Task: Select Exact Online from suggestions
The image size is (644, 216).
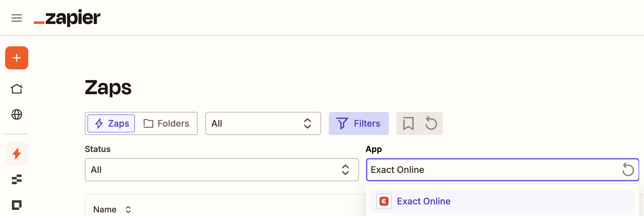Action: click(x=503, y=201)
